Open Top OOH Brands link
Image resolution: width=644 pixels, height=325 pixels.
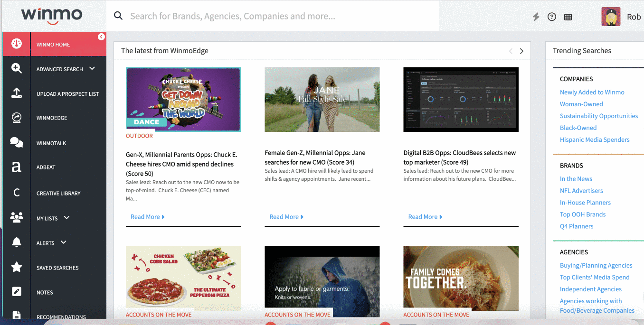pos(583,214)
